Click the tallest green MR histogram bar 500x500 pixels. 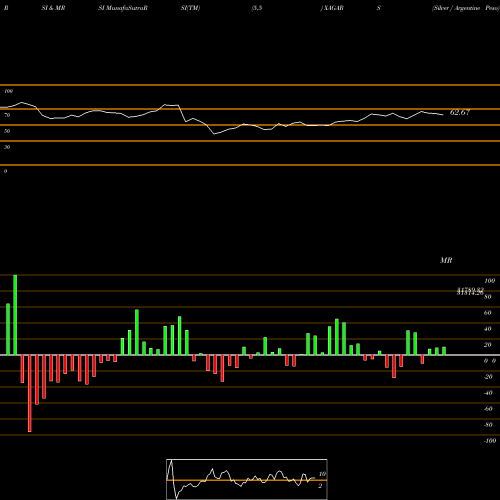click(15, 315)
